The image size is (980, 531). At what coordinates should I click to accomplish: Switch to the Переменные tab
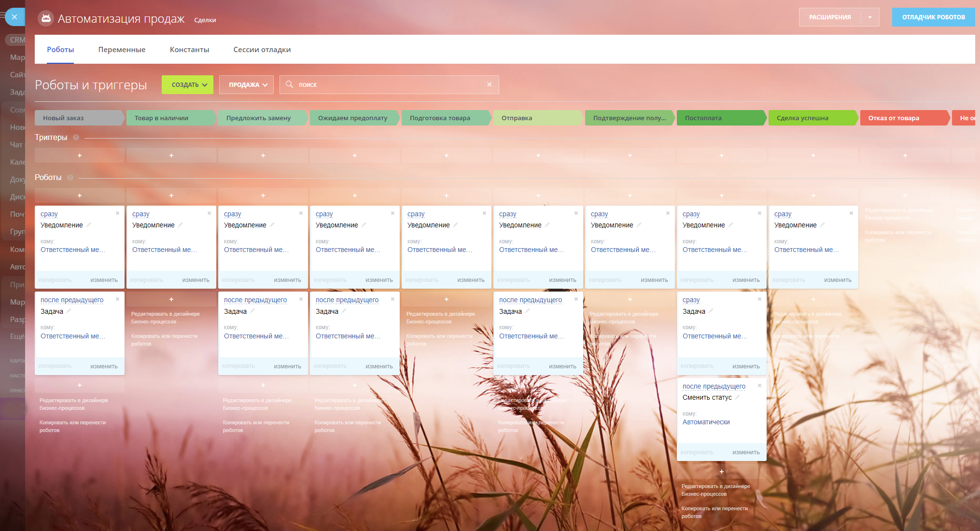click(122, 50)
